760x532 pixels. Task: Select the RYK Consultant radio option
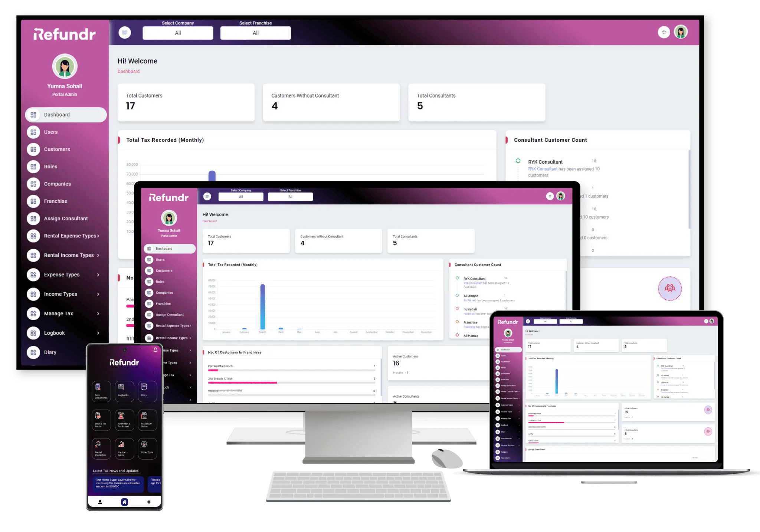point(518,161)
